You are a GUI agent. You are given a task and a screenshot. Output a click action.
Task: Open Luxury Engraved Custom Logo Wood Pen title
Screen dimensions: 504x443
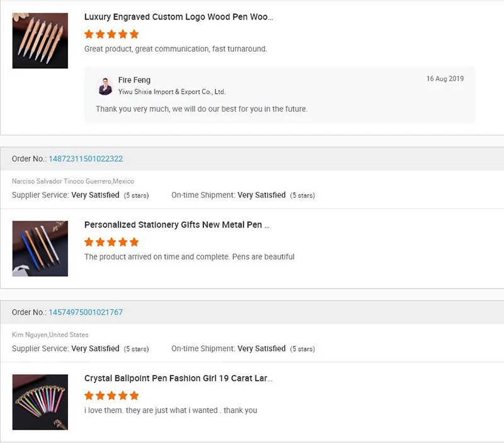click(x=178, y=17)
